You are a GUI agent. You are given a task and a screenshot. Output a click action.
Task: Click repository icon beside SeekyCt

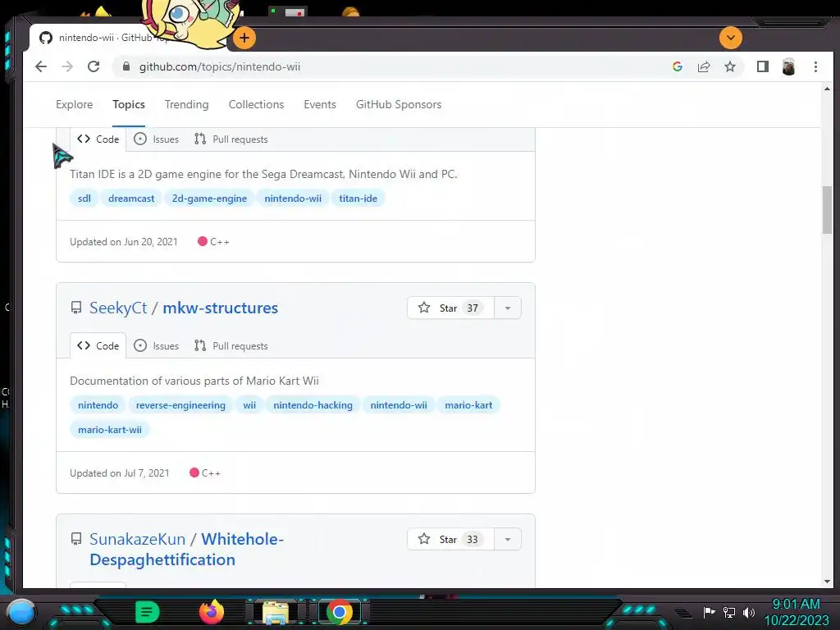[76, 308]
